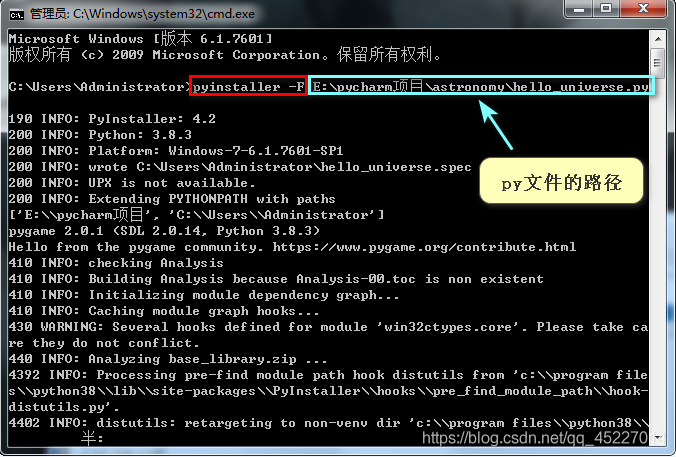Minimize the cmd.exe window
Viewport: 676px width, 457px height.
[576, 11]
